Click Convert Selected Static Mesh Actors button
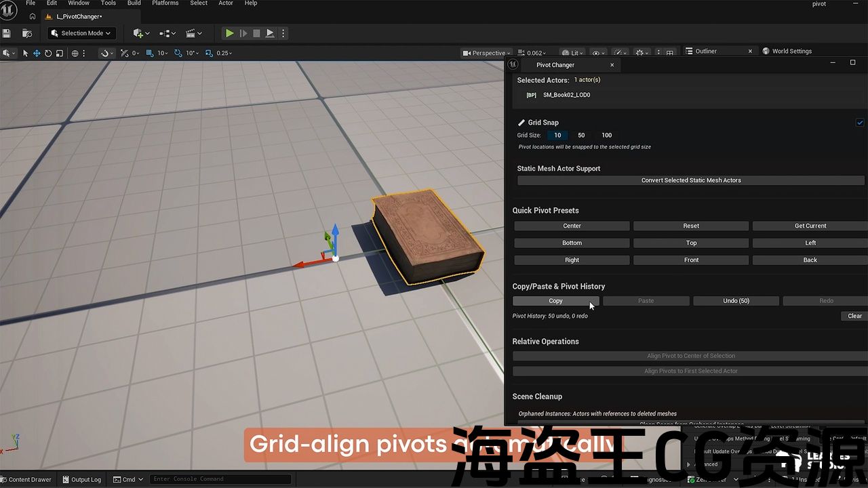 [690, 180]
